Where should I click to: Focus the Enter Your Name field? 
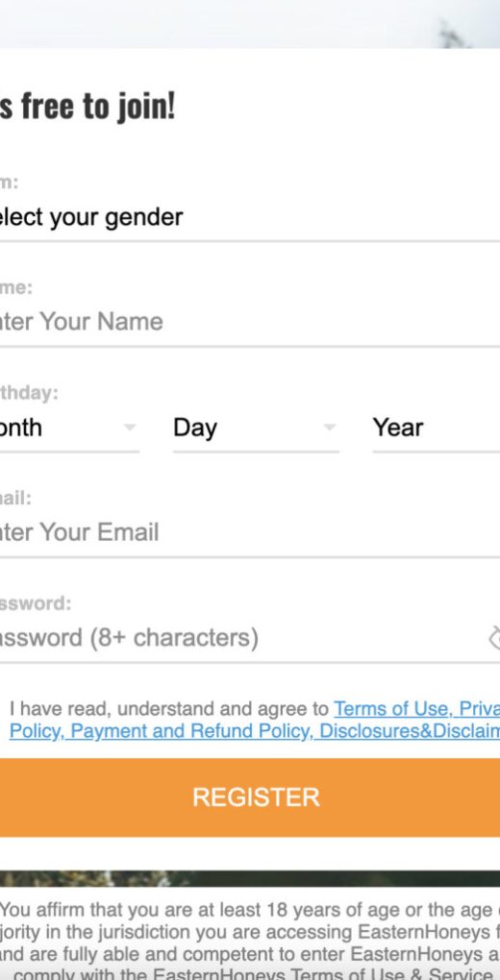250,323
